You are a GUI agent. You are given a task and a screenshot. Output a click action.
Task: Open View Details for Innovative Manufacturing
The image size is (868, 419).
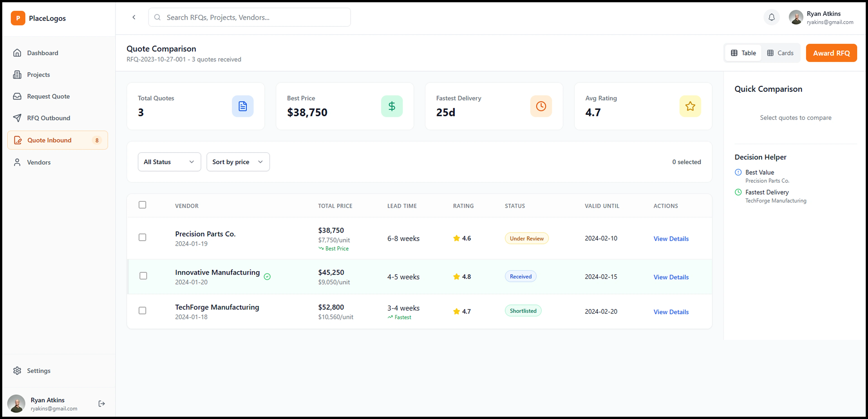click(x=671, y=277)
